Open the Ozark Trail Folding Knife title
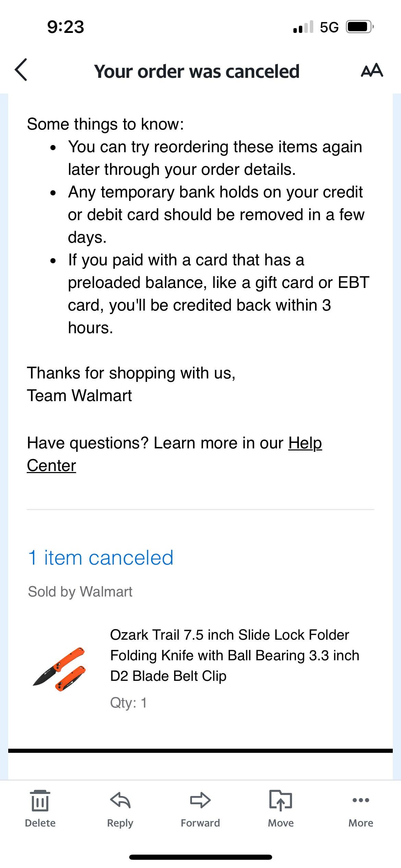 (234, 655)
